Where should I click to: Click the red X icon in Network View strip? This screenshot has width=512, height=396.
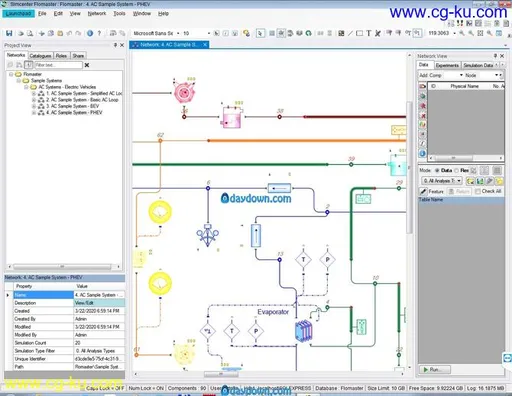pyautogui.click(x=423, y=115)
